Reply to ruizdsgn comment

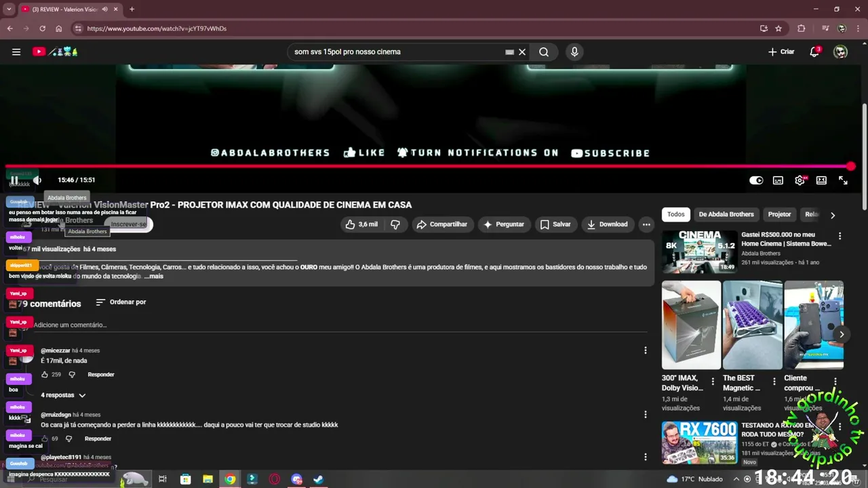coord(98,439)
